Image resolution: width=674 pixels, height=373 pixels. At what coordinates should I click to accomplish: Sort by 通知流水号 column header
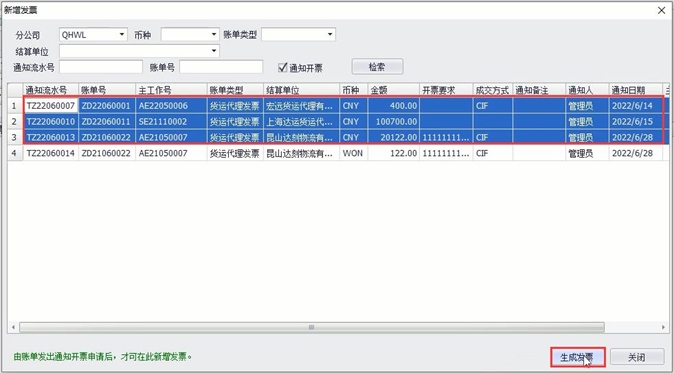coord(50,90)
